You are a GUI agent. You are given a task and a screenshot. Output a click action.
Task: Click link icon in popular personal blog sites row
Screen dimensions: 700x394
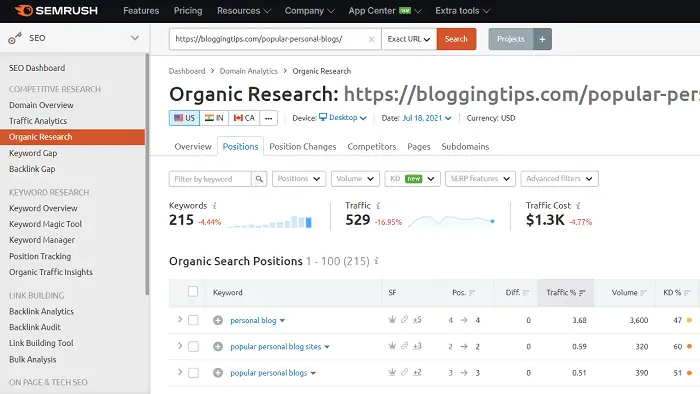404,346
